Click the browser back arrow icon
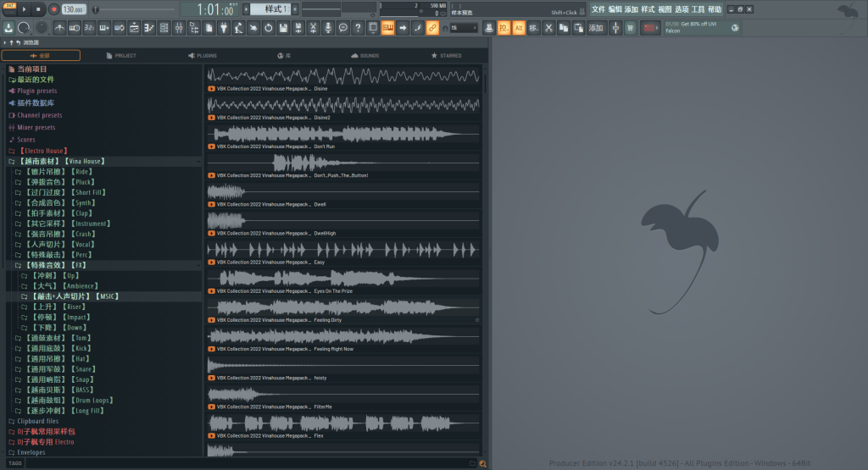This screenshot has width=868, height=470. pyautogui.click(x=19, y=42)
